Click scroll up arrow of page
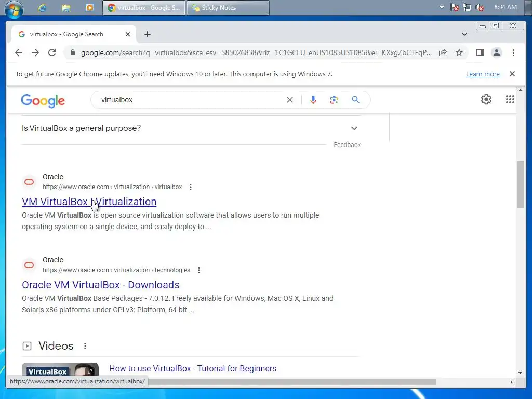This screenshot has height=399, width=532. click(520, 90)
